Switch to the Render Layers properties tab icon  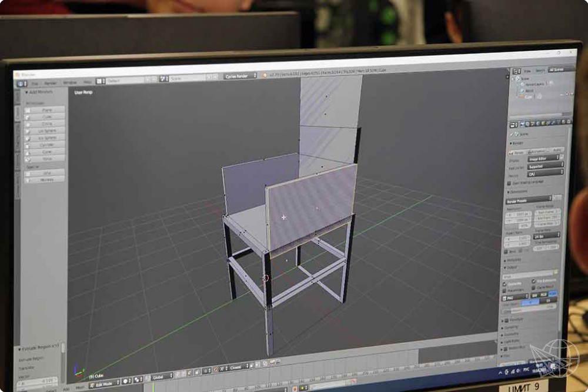[x=527, y=124]
